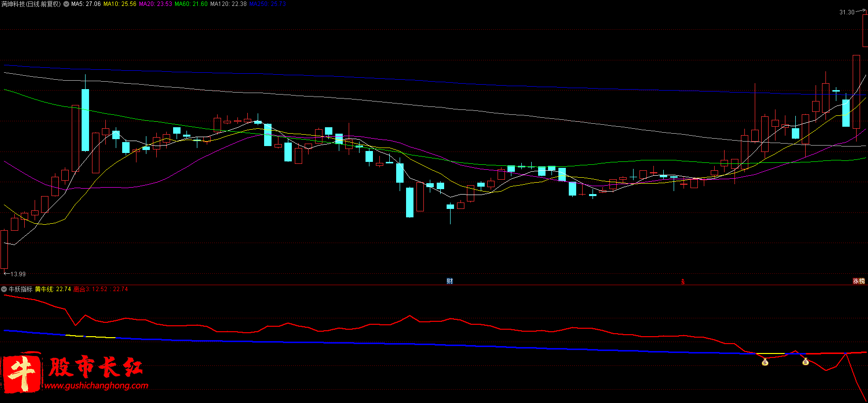Select the 黄牛线: 22.74 value

(53, 289)
